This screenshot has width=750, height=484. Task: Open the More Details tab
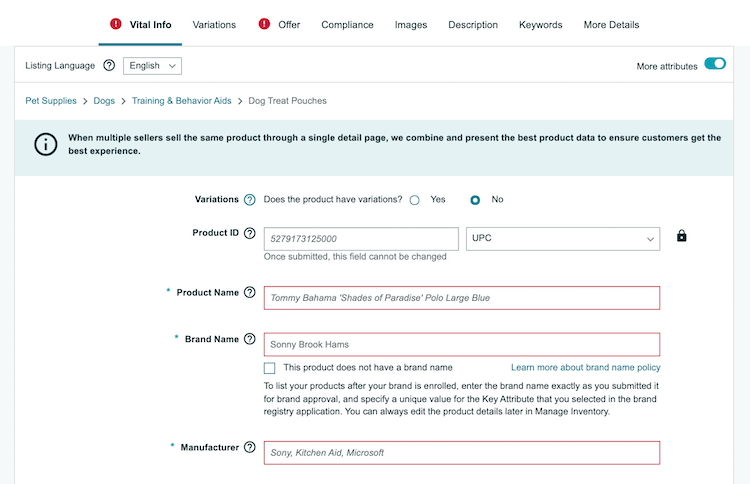pyautogui.click(x=611, y=24)
